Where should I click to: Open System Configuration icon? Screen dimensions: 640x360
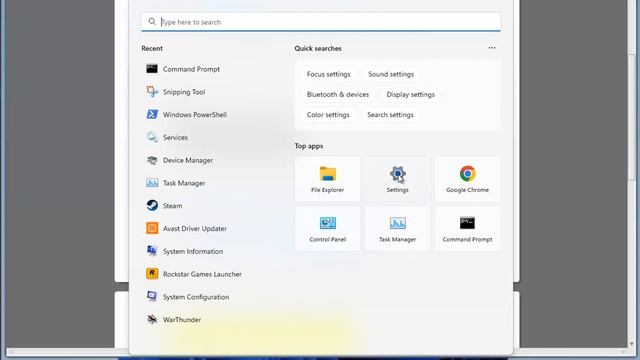coord(152,297)
